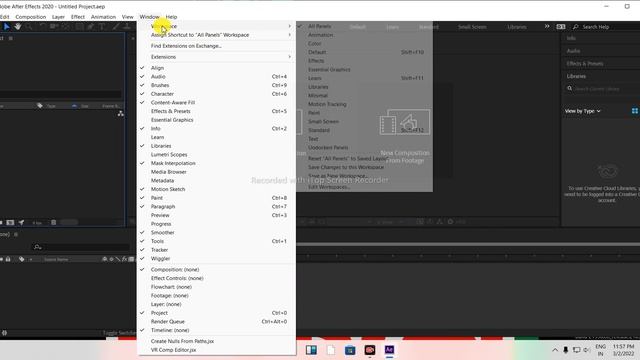Expand the Workspace submenu
The height and width of the screenshot is (360, 640).
coord(216,26)
